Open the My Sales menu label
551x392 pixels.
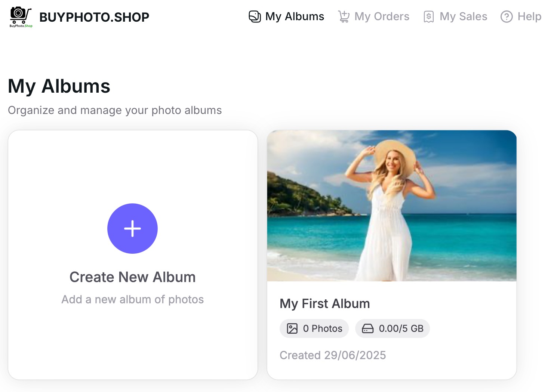click(x=463, y=16)
